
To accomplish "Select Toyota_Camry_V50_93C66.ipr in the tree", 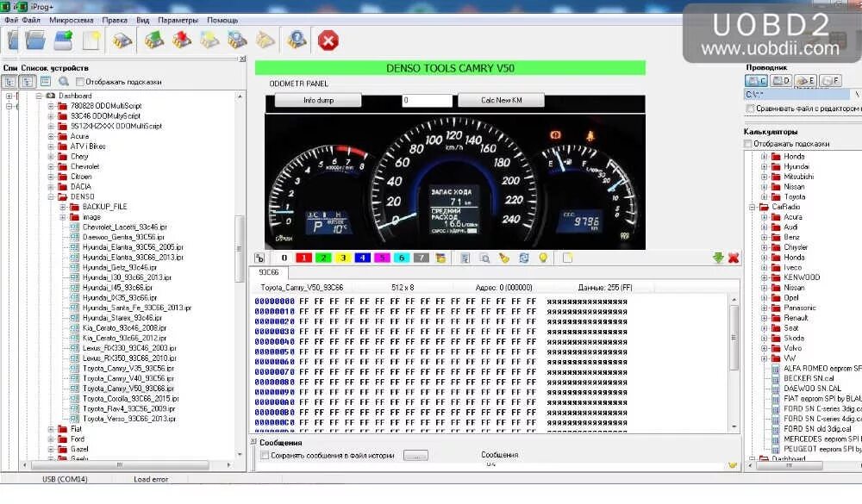I will (x=128, y=389).
